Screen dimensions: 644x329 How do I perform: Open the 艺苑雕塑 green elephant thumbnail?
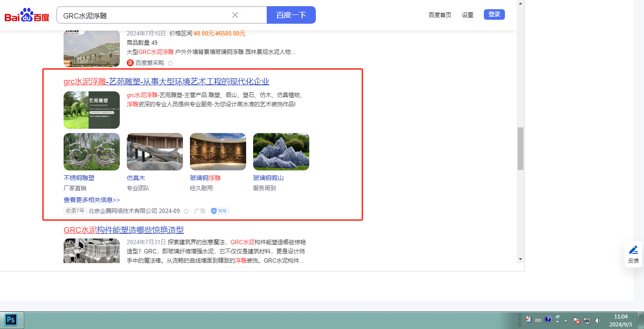click(x=92, y=110)
